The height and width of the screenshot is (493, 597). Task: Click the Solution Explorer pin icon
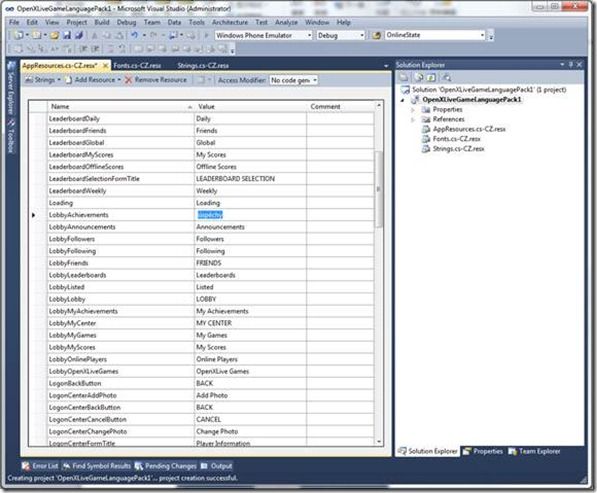click(x=571, y=65)
